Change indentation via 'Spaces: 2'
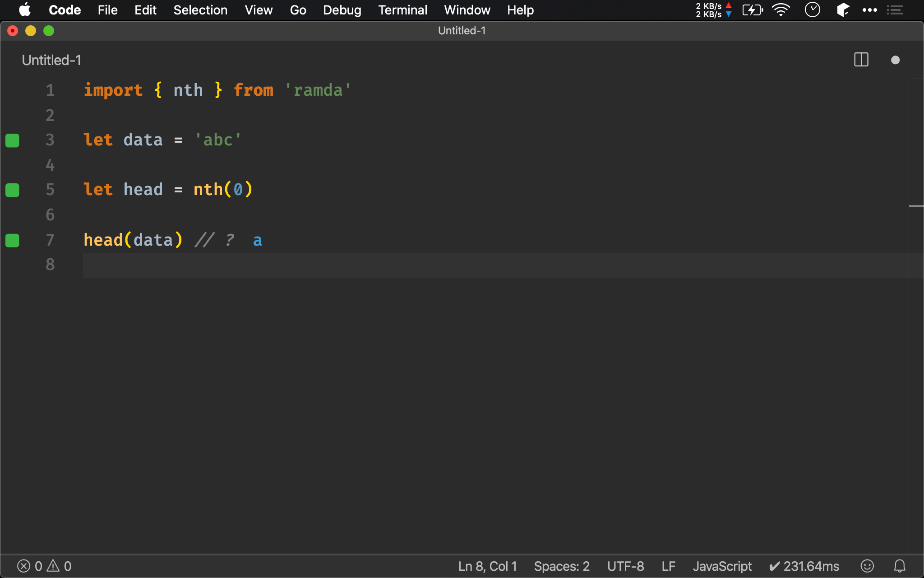The width and height of the screenshot is (924, 578). pos(562,566)
